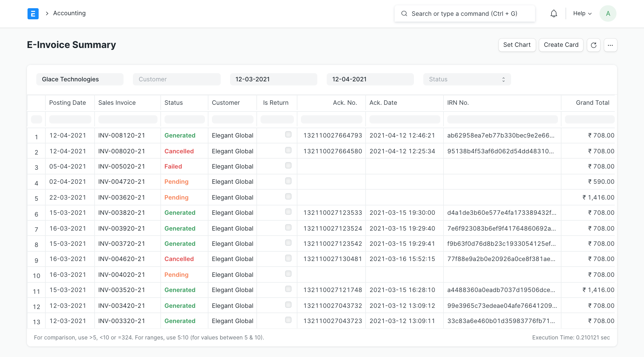
Task: Toggle Is Return checkbox for INV-008120-21
Action: click(x=288, y=134)
